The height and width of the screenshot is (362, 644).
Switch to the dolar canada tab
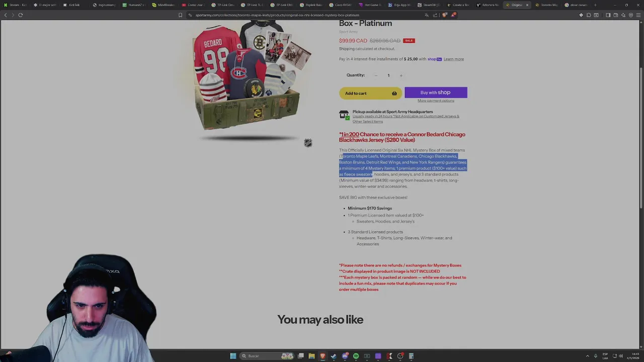pyautogui.click(x=576, y=5)
